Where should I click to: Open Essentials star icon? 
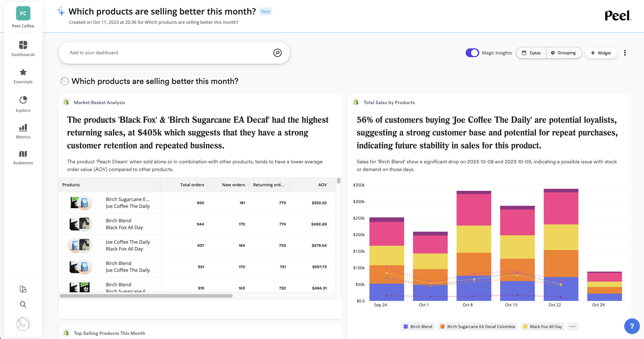pos(23,73)
